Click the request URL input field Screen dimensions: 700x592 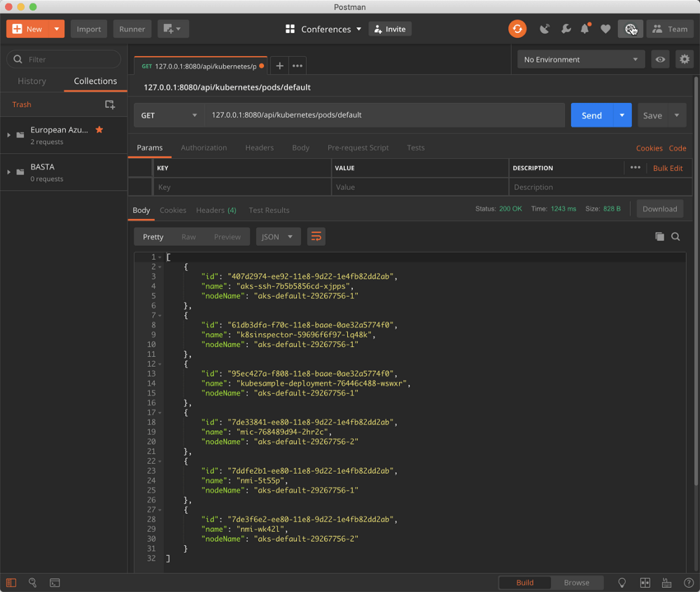pyautogui.click(x=384, y=115)
